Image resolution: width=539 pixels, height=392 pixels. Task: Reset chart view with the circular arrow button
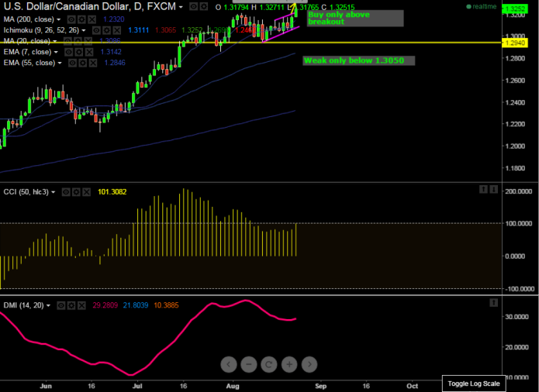(269, 364)
